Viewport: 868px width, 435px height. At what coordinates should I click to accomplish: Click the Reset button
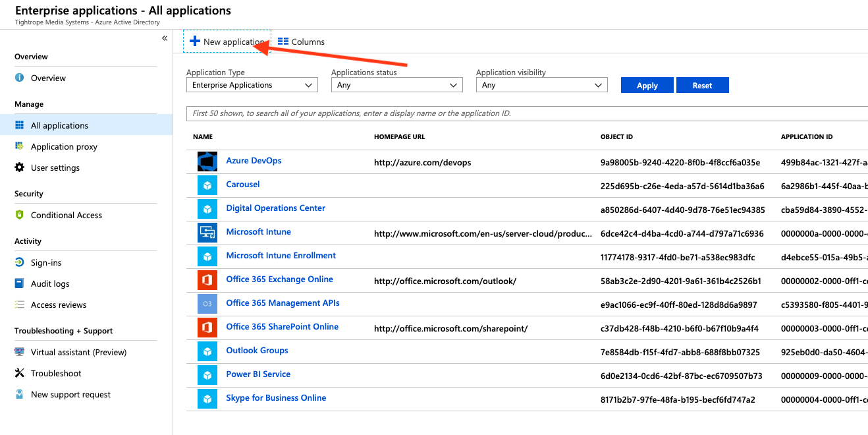[702, 85]
